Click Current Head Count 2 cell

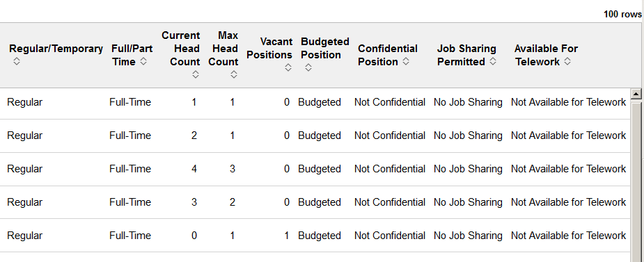click(x=194, y=136)
